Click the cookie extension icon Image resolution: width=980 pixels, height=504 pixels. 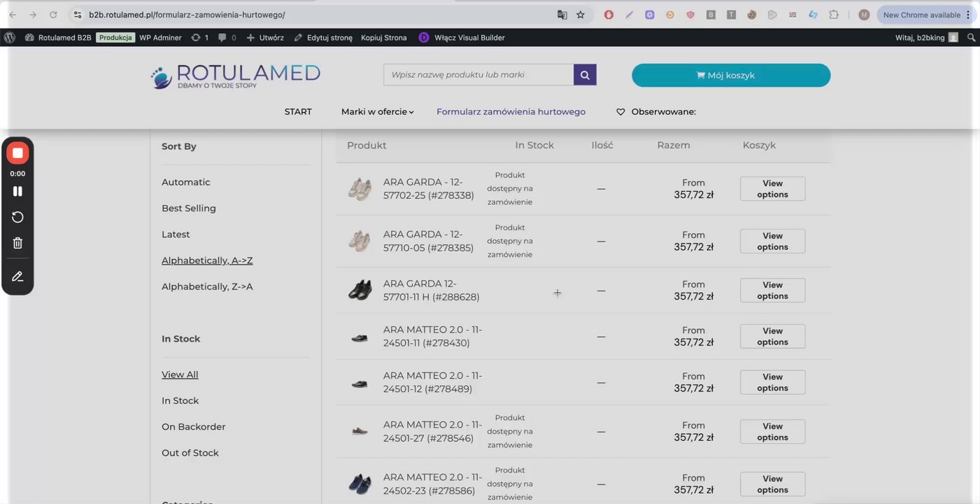752,15
